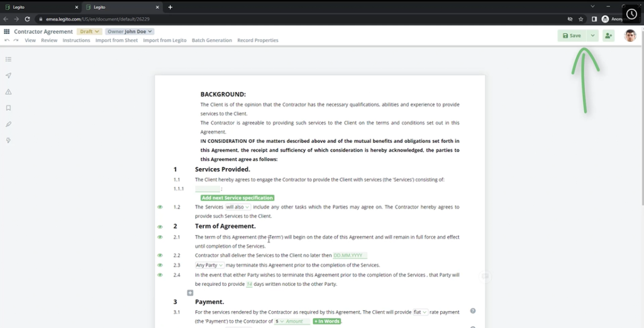The width and height of the screenshot is (644, 328).
Task: Toggle eye visibility for clause 2.1
Action: pyautogui.click(x=160, y=237)
